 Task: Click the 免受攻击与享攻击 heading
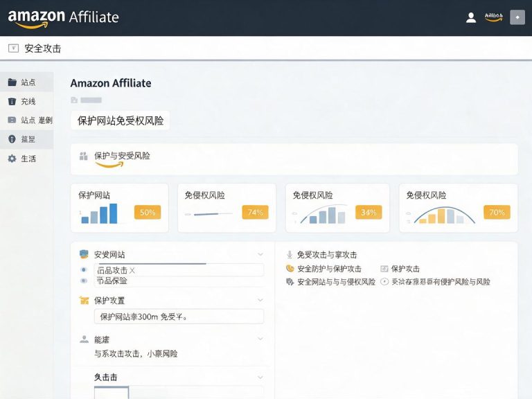tap(327, 255)
